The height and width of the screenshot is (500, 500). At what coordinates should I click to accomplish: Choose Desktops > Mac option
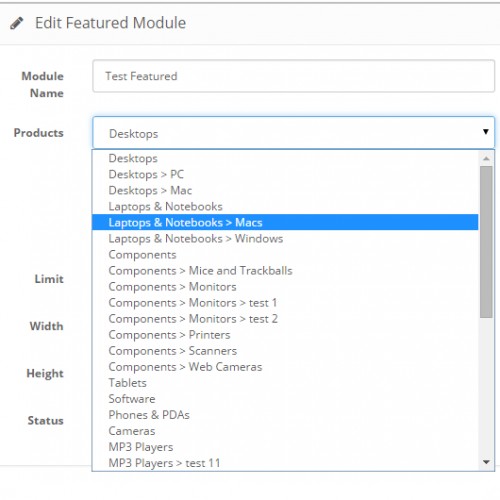click(x=285, y=190)
